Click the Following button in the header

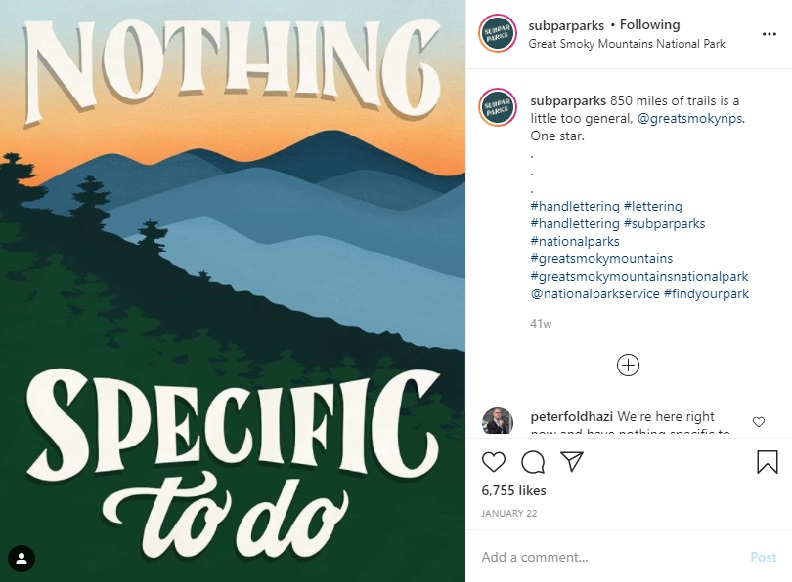pyautogui.click(x=650, y=24)
